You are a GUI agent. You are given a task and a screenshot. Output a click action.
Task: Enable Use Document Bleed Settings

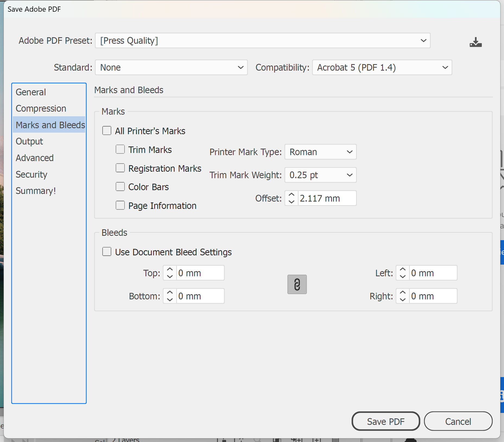pyautogui.click(x=107, y=252)
